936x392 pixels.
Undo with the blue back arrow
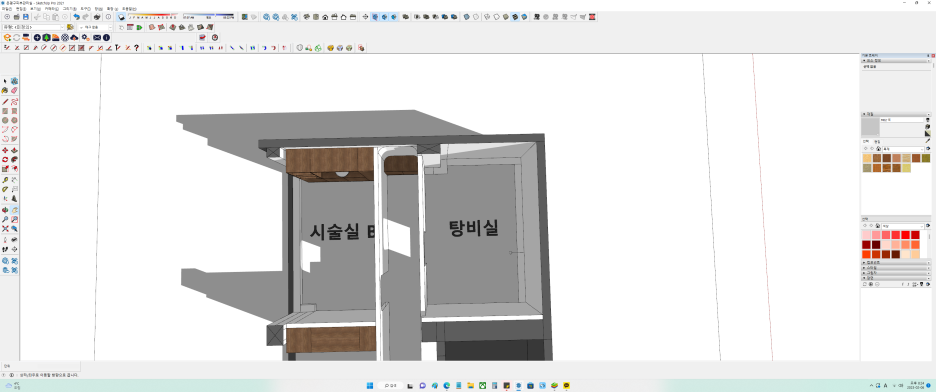(76, 17)
